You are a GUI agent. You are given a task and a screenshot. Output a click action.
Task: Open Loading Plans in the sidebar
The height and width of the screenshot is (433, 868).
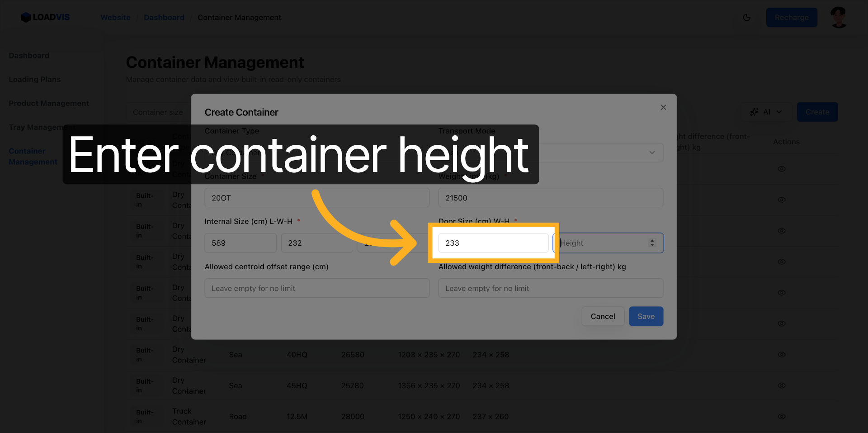click(35, 79)
